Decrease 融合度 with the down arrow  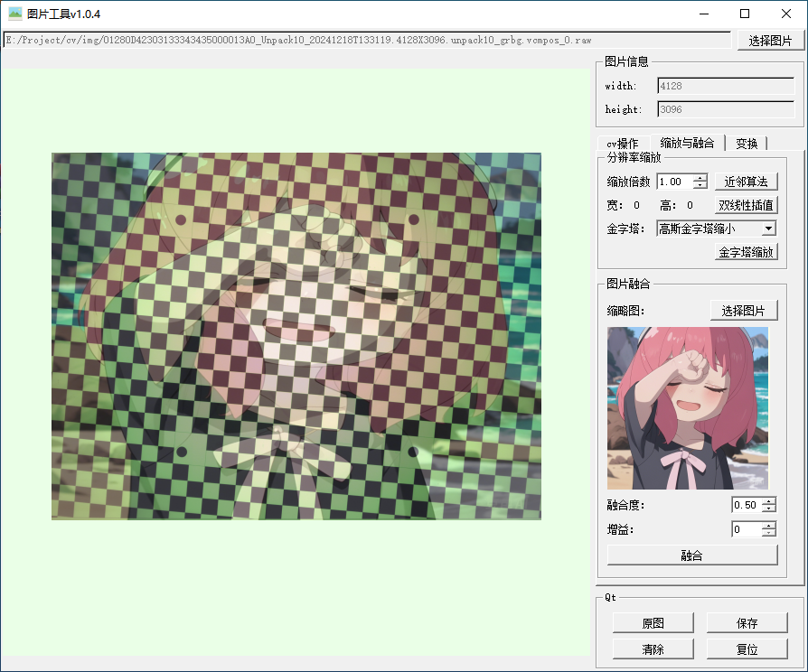tap(769, 509)
